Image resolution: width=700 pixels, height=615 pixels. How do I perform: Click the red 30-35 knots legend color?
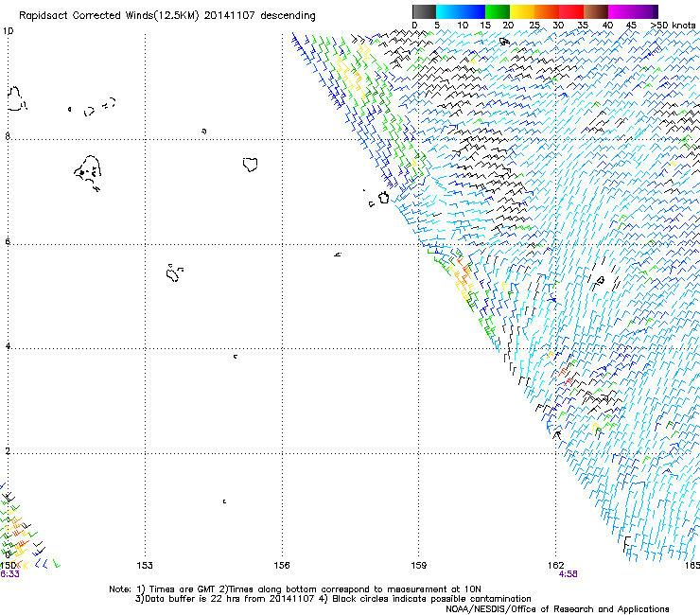[571, 11]
